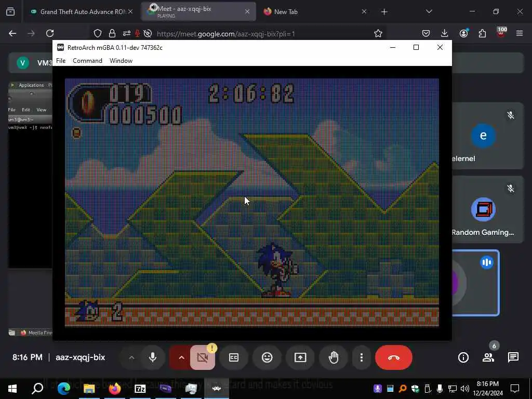Open site permissions icon in address bar
The width and height of the screenshot is (532, 399).
[x=127, y=33]
